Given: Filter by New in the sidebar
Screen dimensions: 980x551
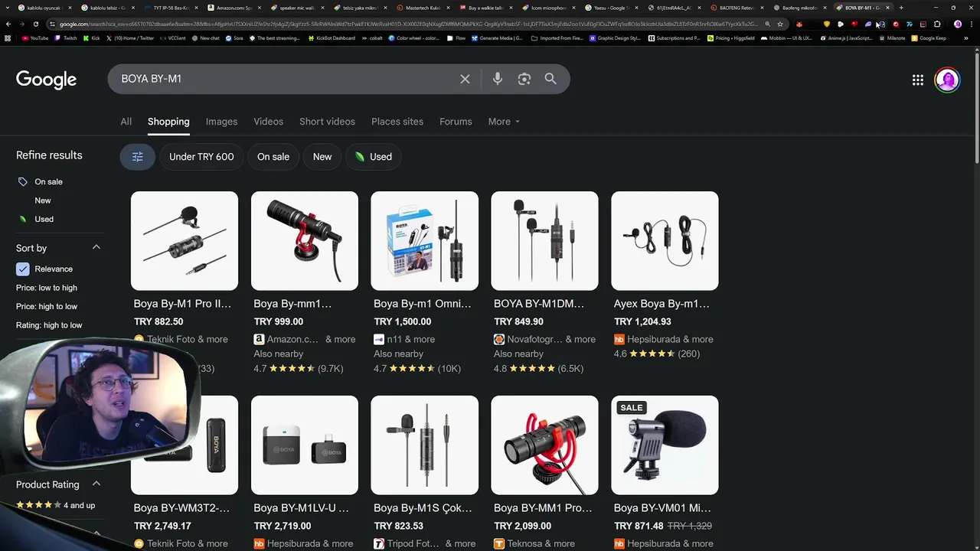Looking at the screenshot, I should [43, 201].
